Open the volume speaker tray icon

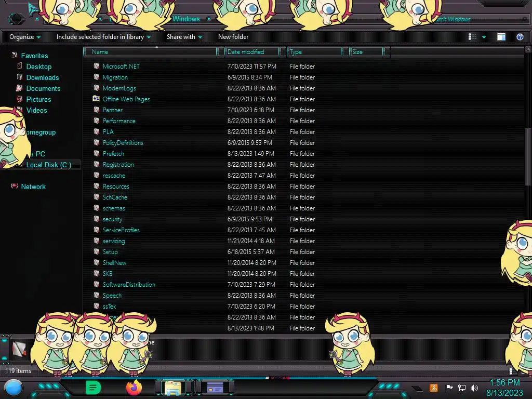point(475,388)
